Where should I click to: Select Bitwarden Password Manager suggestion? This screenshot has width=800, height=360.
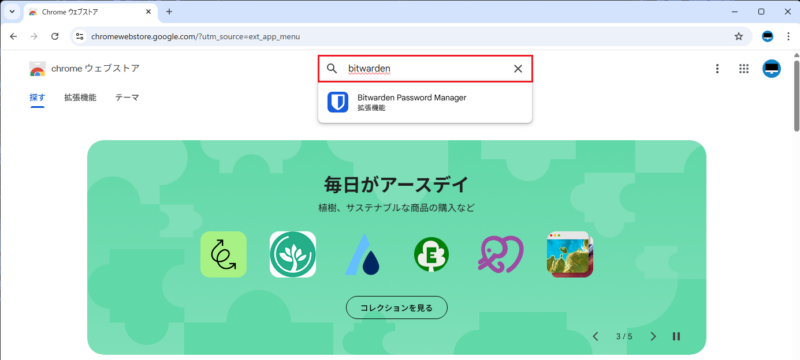pyautogui.click(x=425, y=102)
